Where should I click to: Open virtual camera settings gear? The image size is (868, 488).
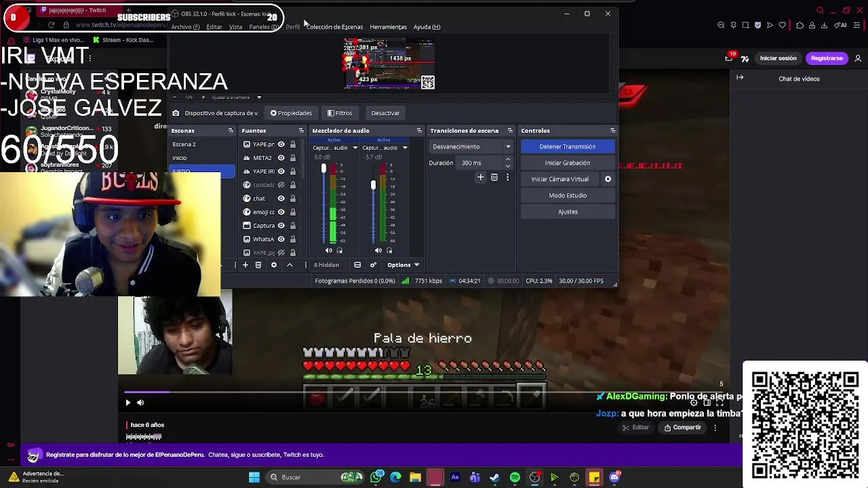[x=608, y=179]
